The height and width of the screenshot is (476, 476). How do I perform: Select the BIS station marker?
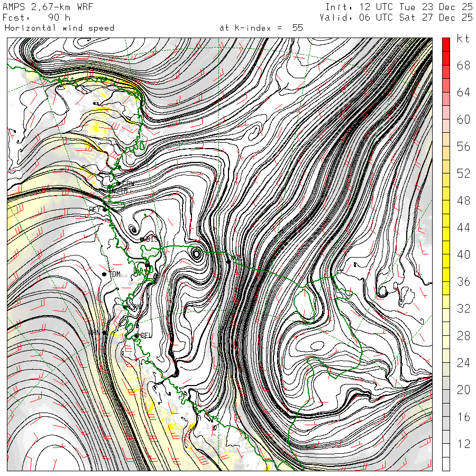(142, 239)
